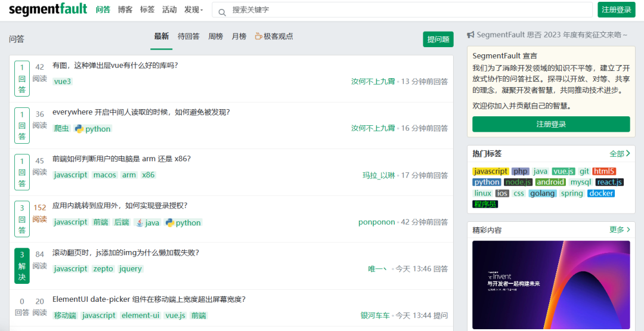Image resolution: width=644 pixels, height=331 pixels.
Task: Click the ios hot tag
Action: click(x=502, y=193)
